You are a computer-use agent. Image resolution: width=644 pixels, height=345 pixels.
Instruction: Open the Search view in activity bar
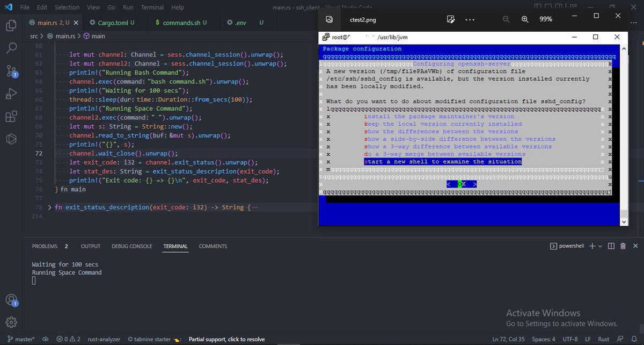point(11,48)
